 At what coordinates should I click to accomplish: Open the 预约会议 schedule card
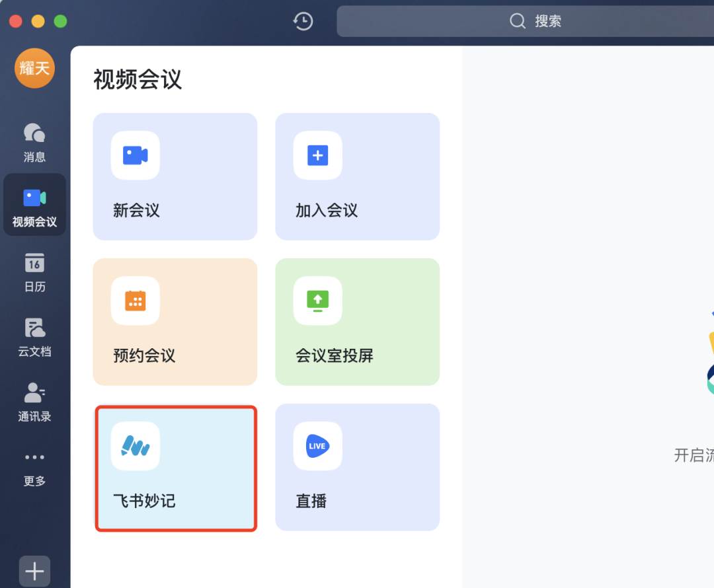175,322
